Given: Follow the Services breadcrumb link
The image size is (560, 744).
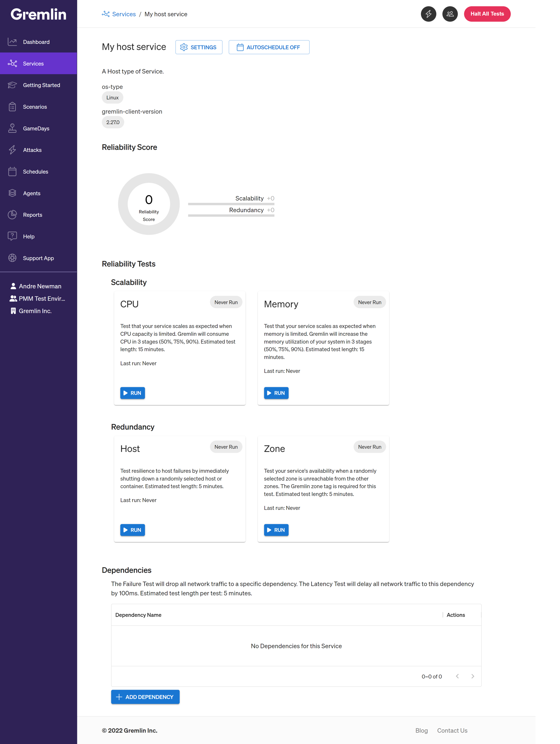Looking at the screenshot, I should click(124, 14).
